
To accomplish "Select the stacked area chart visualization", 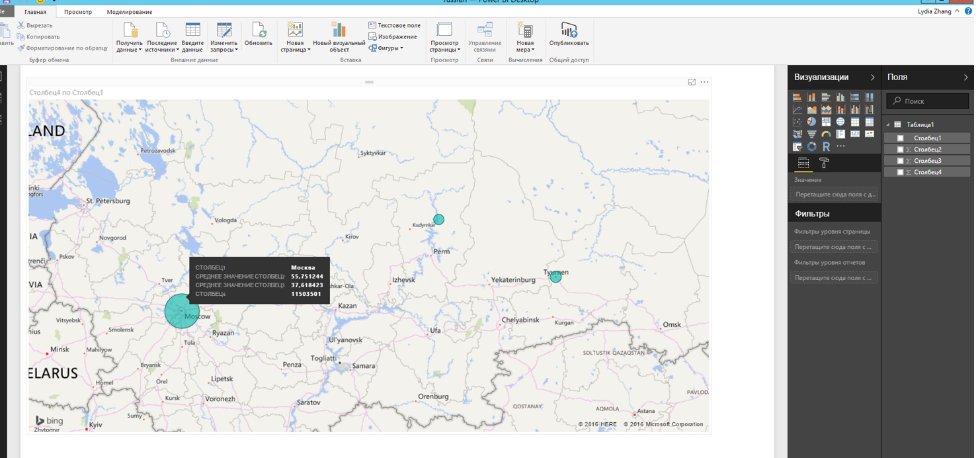I will (826, 109).
